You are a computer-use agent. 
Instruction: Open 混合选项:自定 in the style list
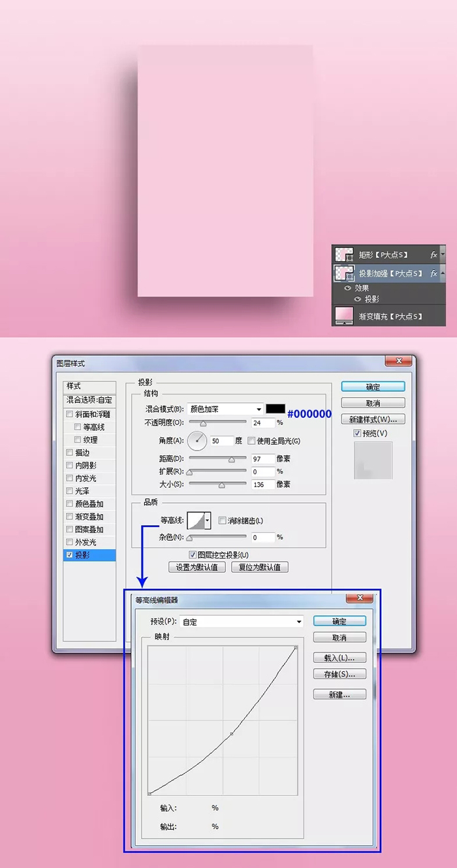tap(89, 400)
